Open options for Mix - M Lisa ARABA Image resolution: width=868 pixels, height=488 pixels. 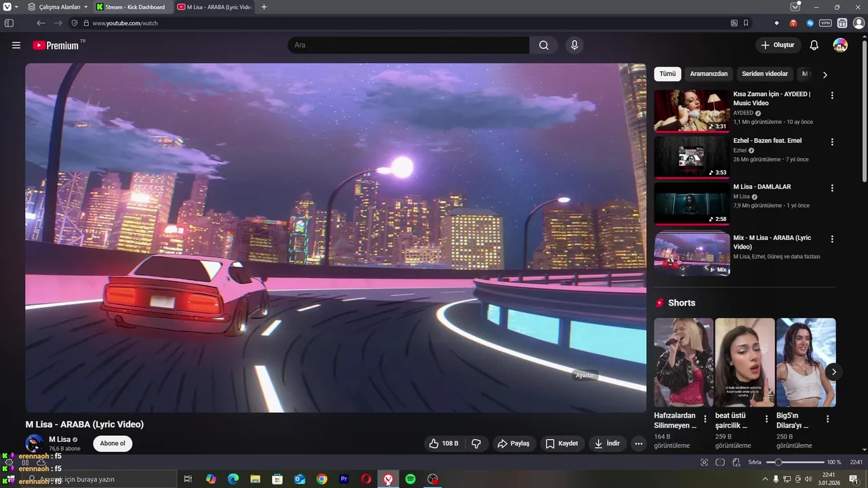tap(832, 239)
